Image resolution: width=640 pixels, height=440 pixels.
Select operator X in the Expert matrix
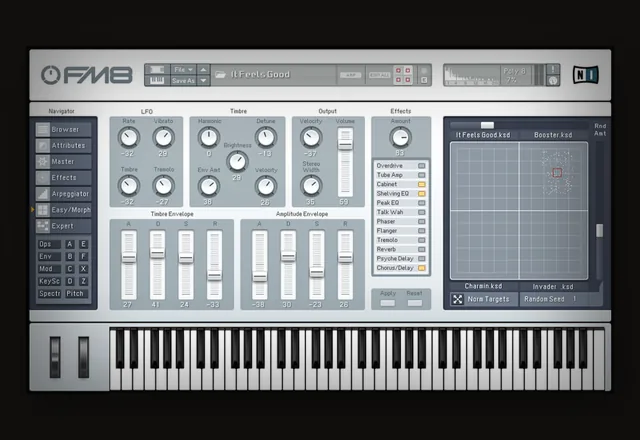click(83, 269)
